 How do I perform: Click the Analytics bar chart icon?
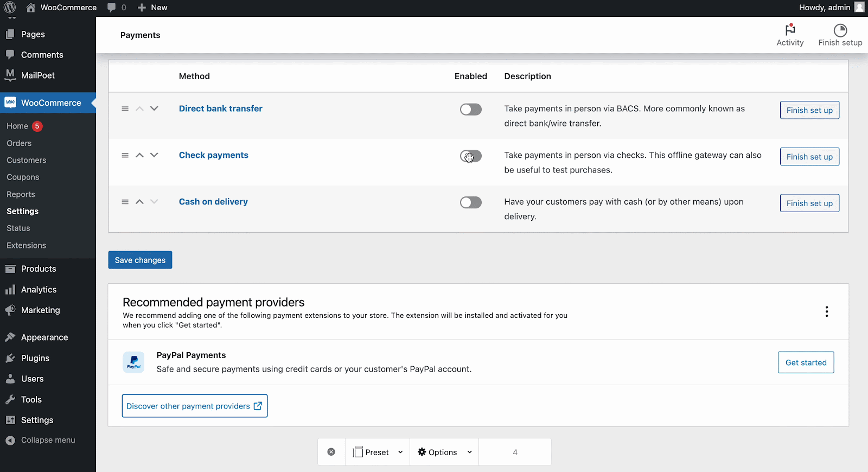(x=10, y=290)
